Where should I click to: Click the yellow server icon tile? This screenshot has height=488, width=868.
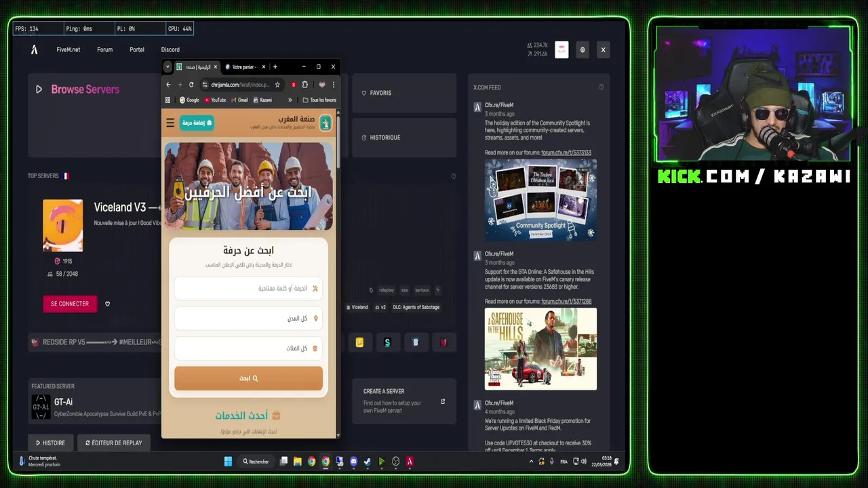pyautogui.click(x=359, y=342)
